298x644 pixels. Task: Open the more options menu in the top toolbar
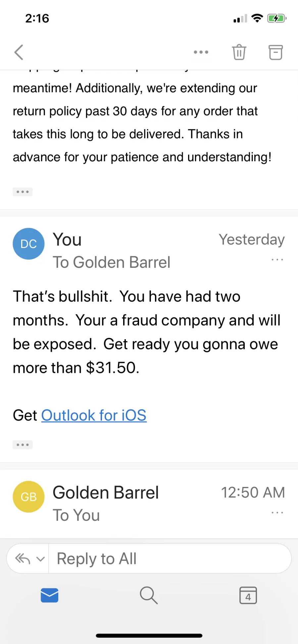[x=201, y=52]
